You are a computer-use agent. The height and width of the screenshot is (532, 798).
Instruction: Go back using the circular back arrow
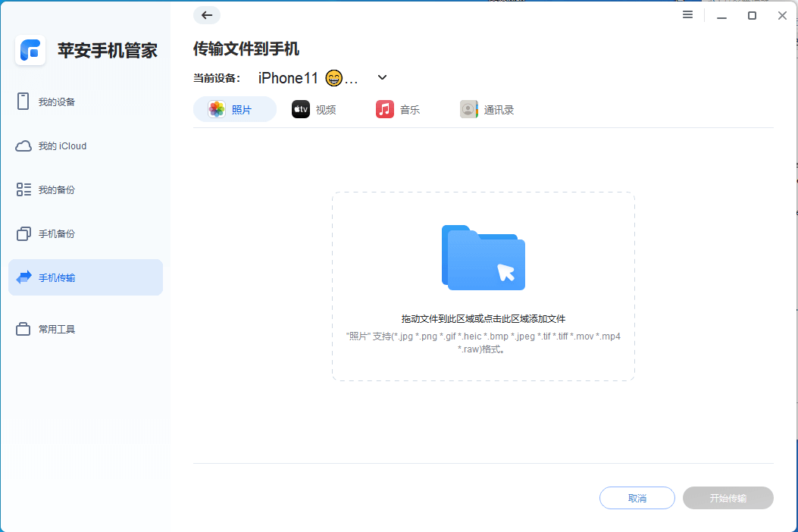[x=206, y=15]
